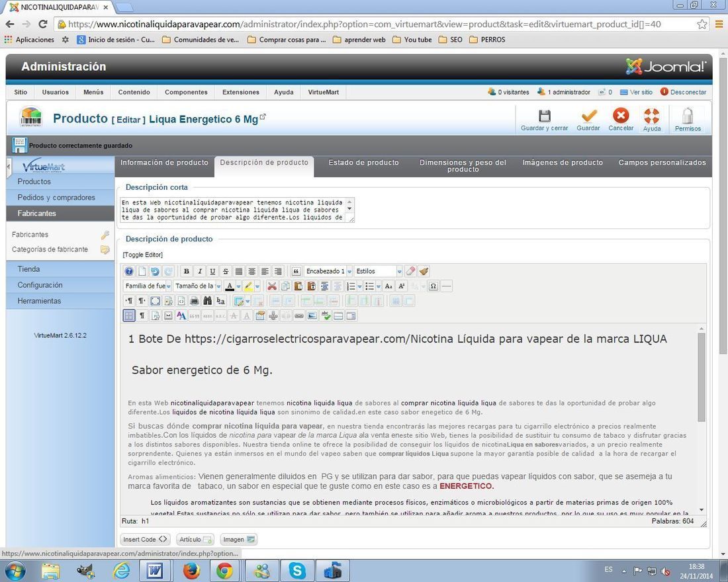The height and width of the screenshot is (582, 728).
Task: Expand bullet list style arrow
Action: 379,286
